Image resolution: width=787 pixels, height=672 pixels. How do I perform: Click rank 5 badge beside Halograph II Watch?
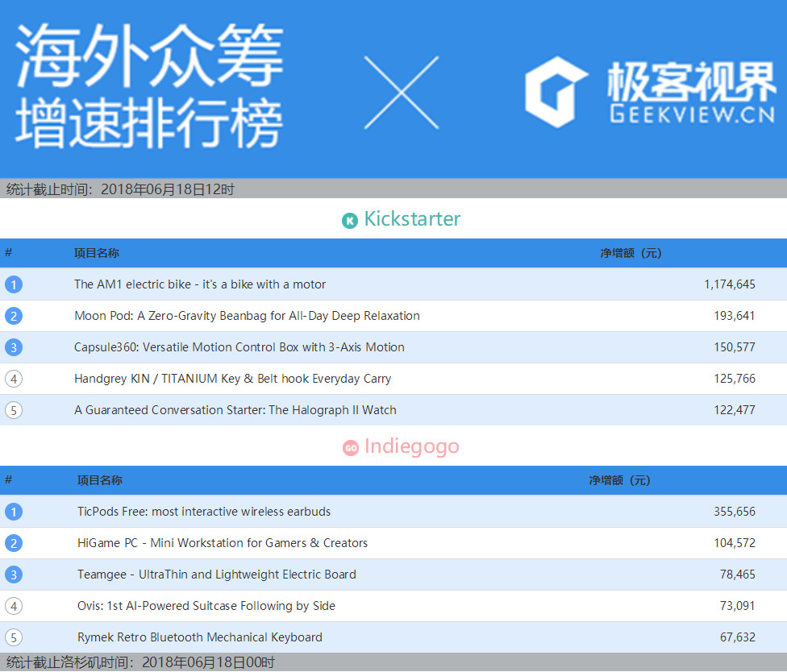pyautogui.click(x=14, y=411)
